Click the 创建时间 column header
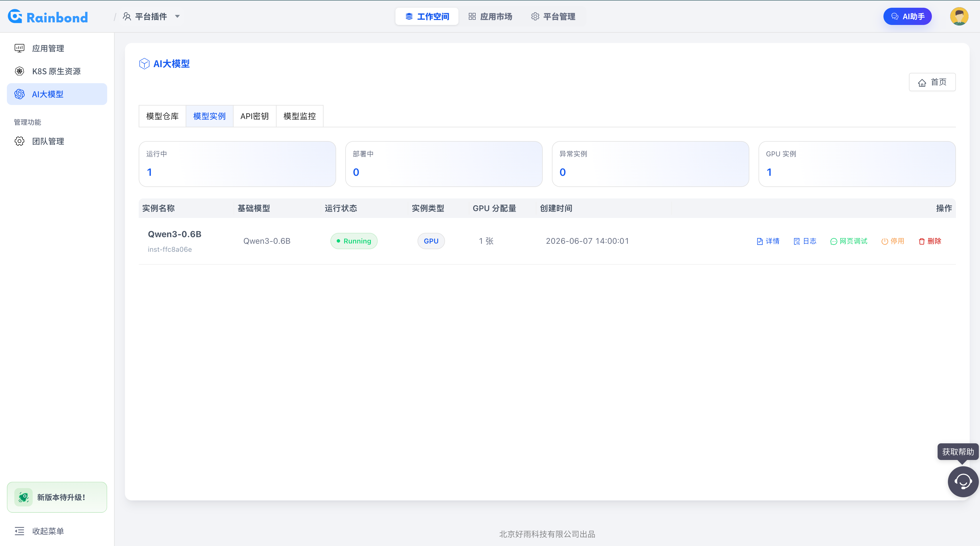The height and width of the screenshot is (546, 980). [556, 208]
